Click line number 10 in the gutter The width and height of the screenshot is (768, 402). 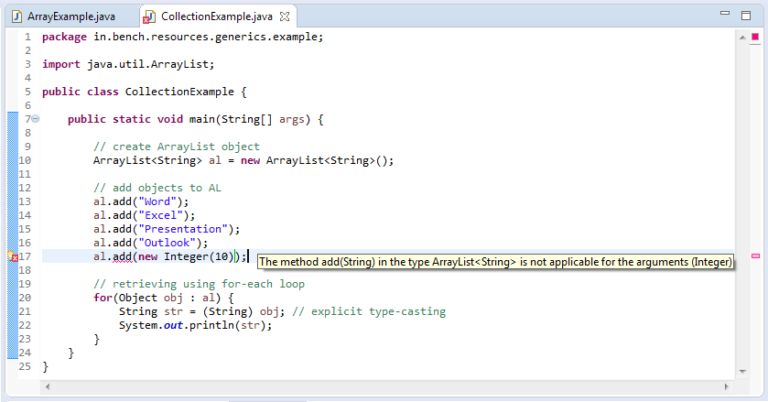pos(25,160)
